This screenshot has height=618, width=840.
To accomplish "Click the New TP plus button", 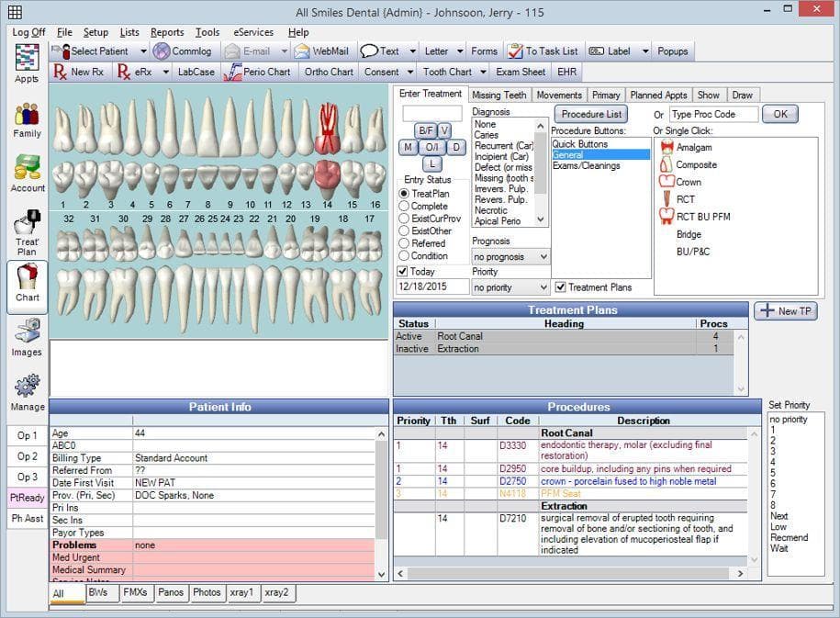I will 785,311.
